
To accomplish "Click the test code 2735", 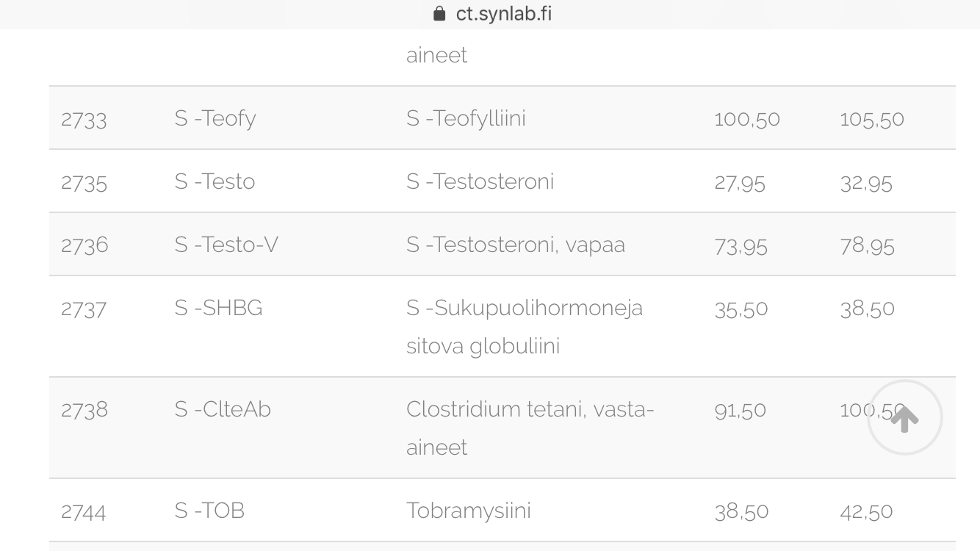I will [84, 182].
